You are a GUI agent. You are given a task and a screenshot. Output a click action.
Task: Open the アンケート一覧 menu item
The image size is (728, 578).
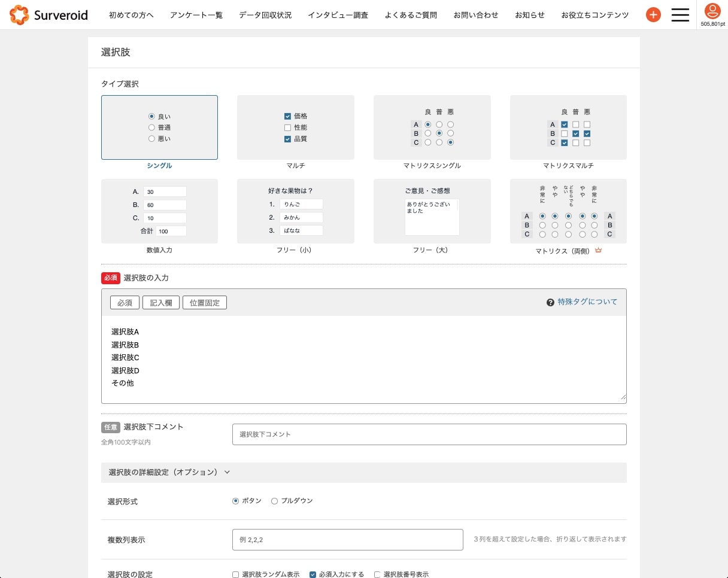pyautogui.click(x=196, y=15)
